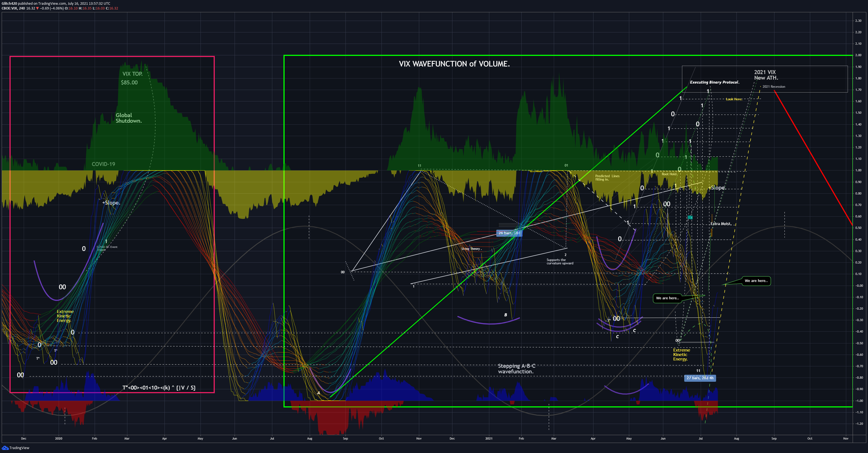Click the rightmost 'We are here..' callout
Image resolution: width=868 pixels, height=453 pixels.
(x=756, y=281)
